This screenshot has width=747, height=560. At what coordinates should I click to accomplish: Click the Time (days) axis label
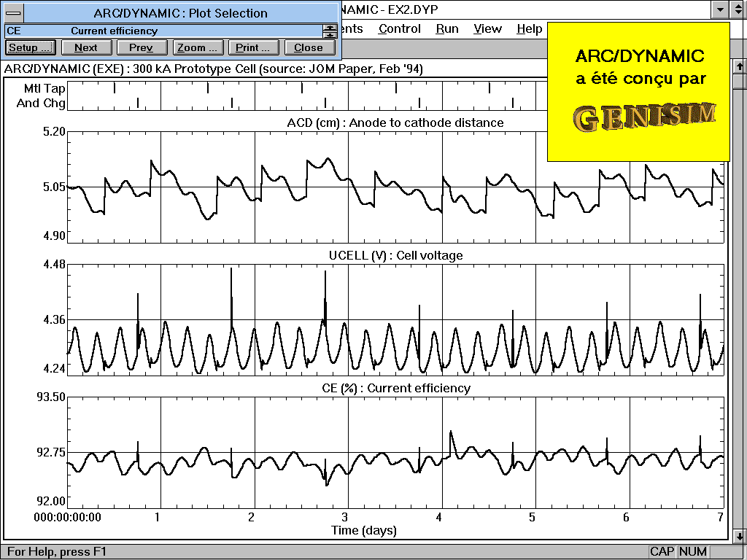(x=364, y=531)
